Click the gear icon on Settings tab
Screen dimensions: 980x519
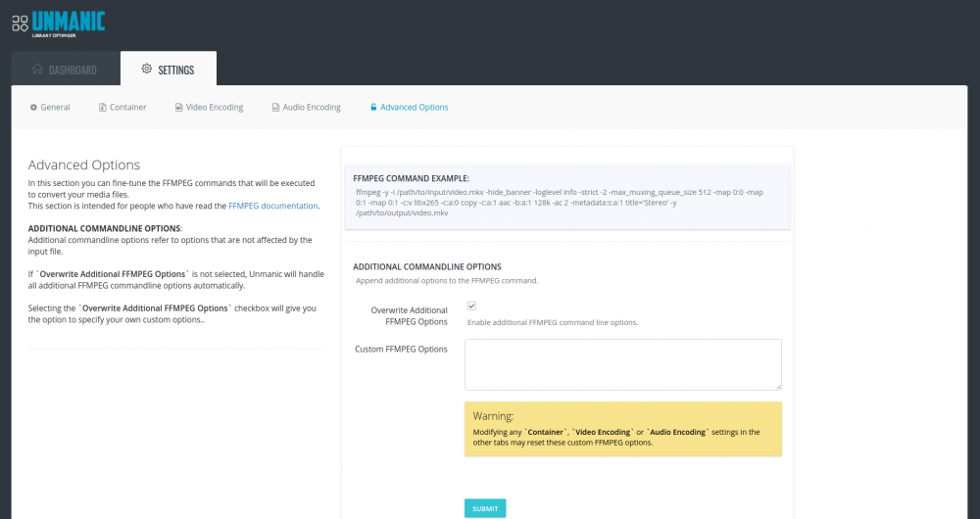point(146,69)
